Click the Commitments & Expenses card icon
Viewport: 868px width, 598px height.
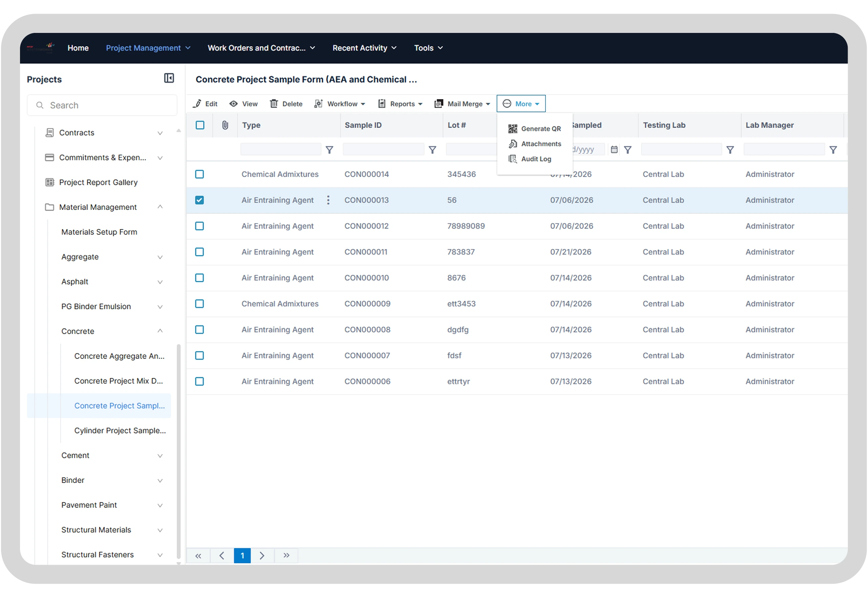50,157
